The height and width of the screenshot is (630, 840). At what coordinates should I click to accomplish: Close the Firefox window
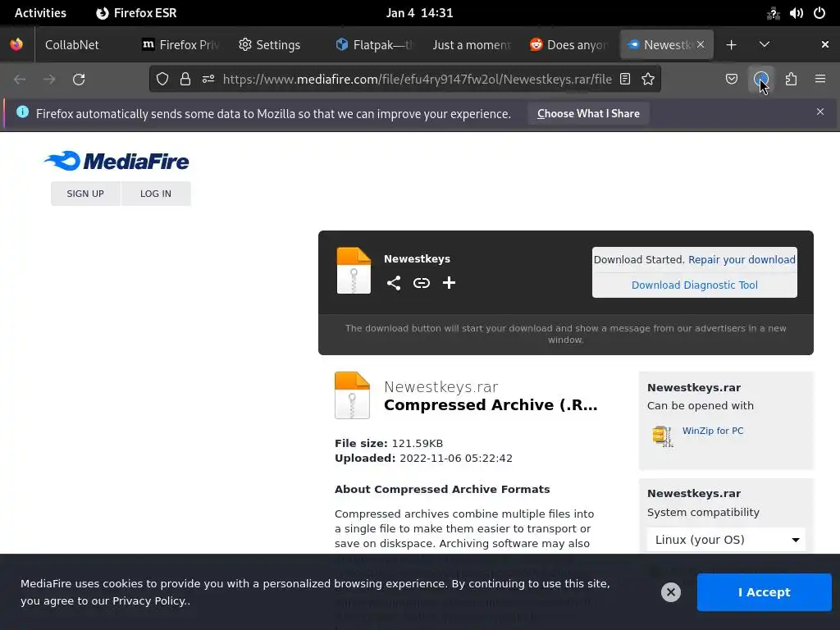(825, 44)
